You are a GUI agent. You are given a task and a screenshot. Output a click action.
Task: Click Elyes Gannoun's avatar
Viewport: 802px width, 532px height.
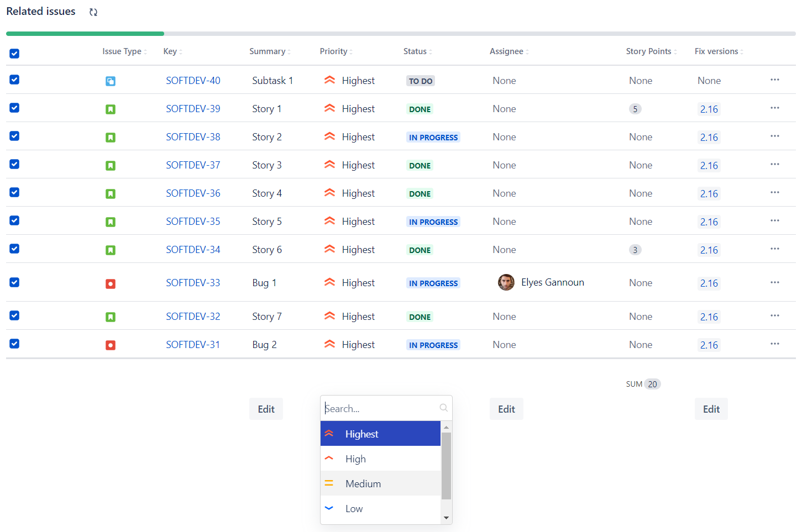click(x=506, y=282)
